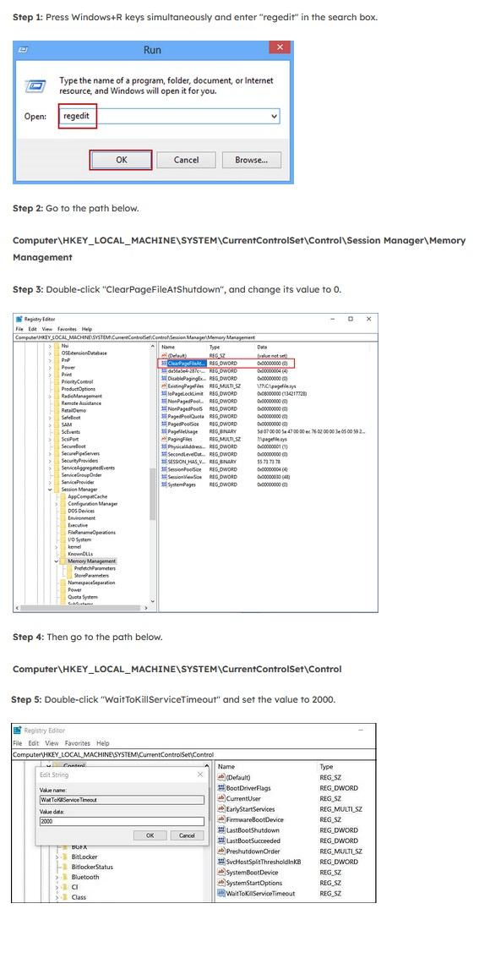
Task: Click the ClearPageFileAtShutdown value icon
Action: 164,363
